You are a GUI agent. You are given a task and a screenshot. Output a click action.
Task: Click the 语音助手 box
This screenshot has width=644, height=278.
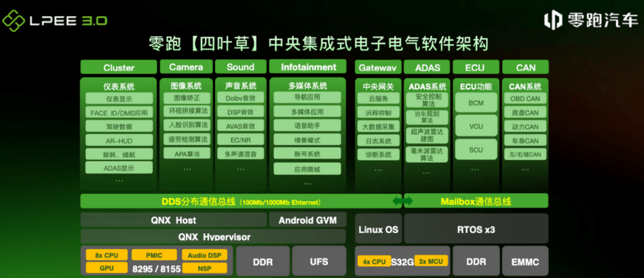coord(307,125)
